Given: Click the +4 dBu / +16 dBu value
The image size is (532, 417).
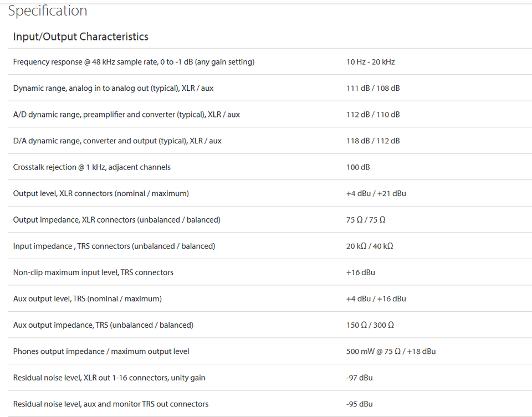Looking at the screenshot, I should (x=376, y=299).
